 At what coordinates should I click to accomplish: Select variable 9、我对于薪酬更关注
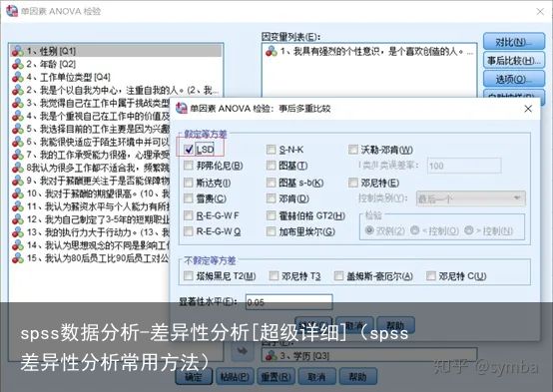tap(90, 181)
